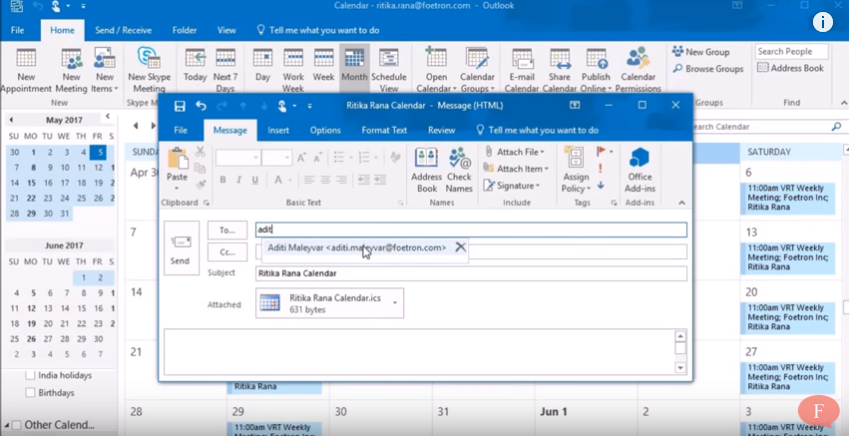Open the Review tab in message window
Viewport: 849px width, 436px height.
[441, 131]
